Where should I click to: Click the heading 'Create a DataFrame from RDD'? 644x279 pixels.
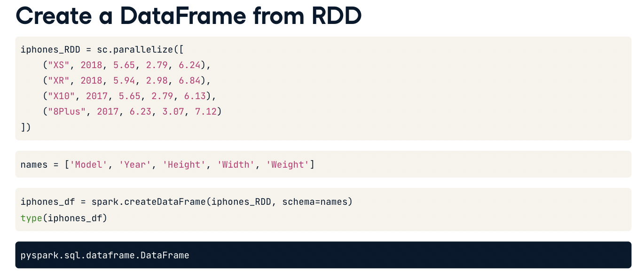pos(188,15)
